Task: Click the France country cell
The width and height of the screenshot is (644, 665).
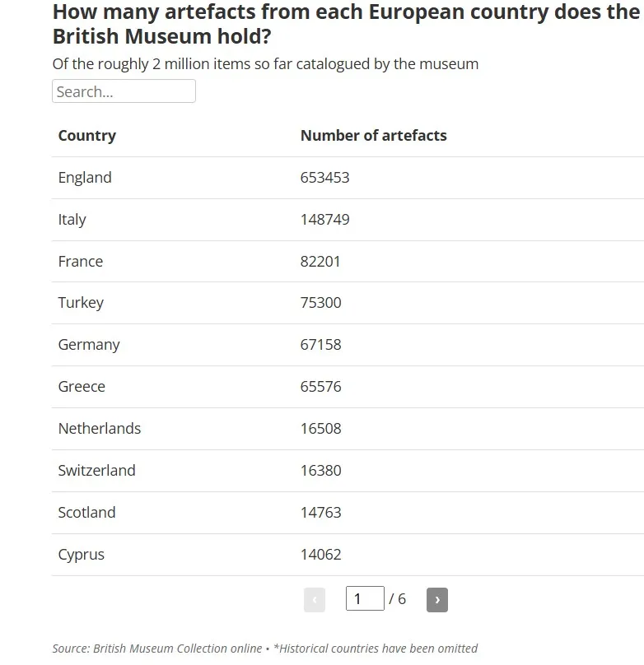Action: (81, 261)
